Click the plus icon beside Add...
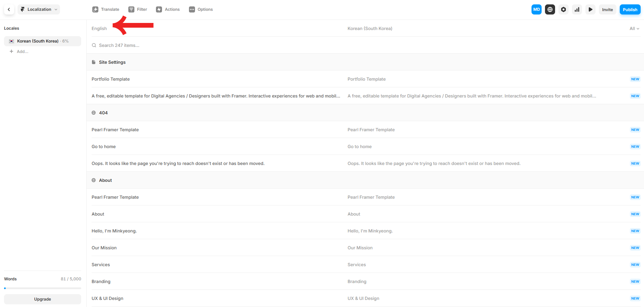Image resolution: width=644 pixels, height=307 pixels. pyautogui.click(x=11, y=51)
